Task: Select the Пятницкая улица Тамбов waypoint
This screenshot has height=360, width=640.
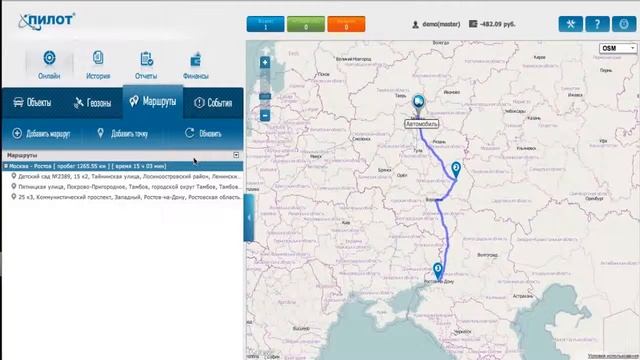Action: point(127,187)
